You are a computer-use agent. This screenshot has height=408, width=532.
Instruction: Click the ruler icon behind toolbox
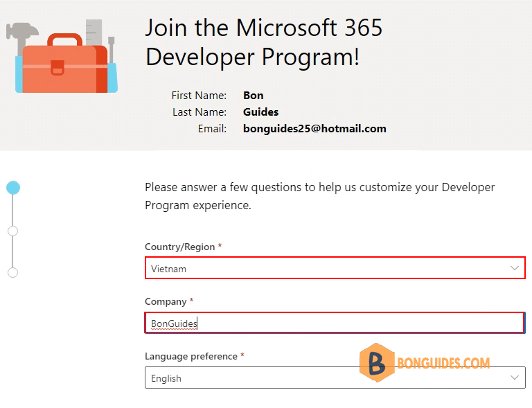(x=94, y=33)
